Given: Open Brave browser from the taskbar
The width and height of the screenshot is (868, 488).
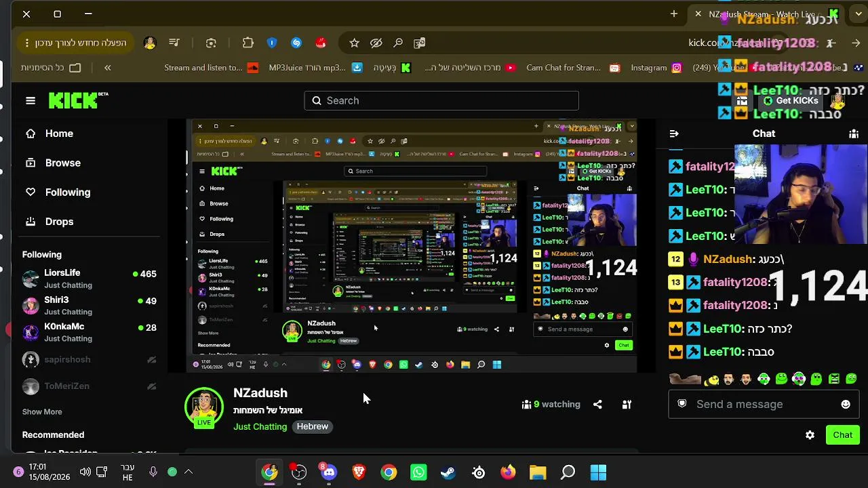Looking at the screenshot, I should click(359, 472).
